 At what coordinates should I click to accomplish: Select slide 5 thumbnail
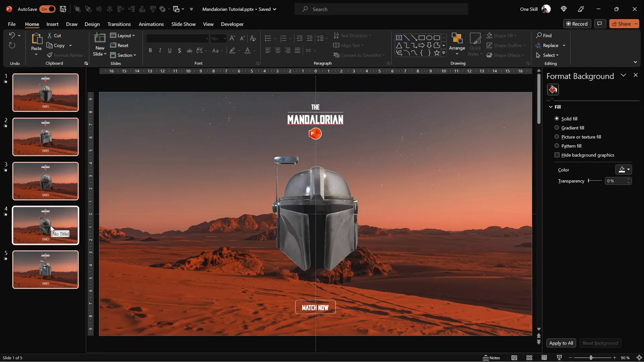[46, 269]
